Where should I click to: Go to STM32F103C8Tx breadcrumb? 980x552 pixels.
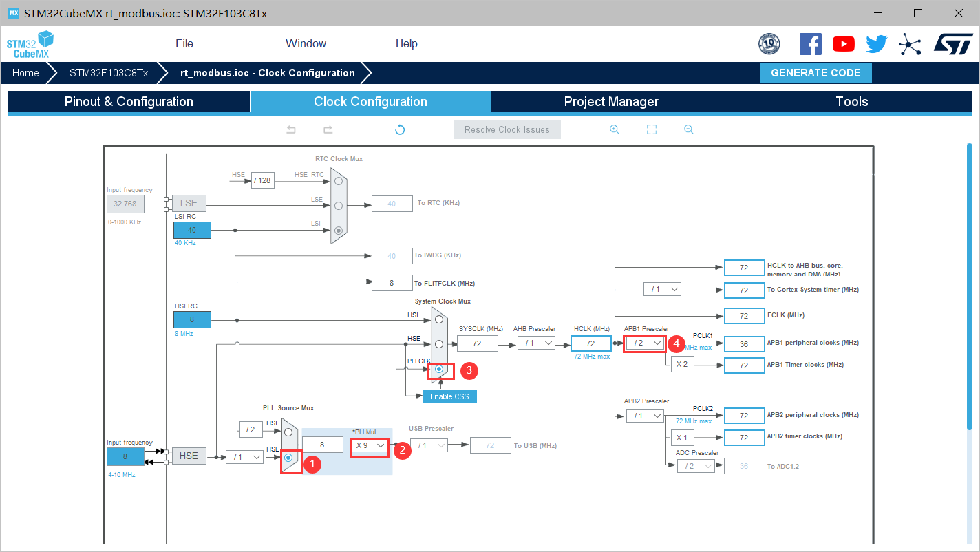click(109, 73)
